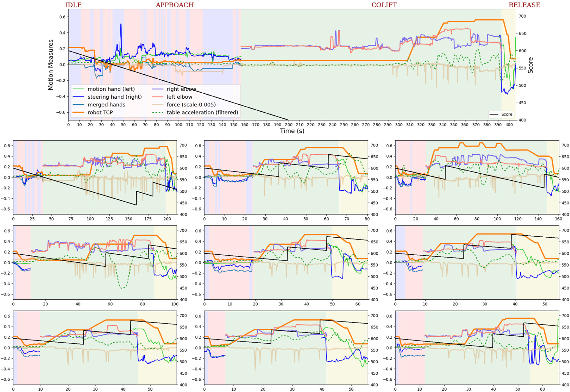Click 'motion hand (left)' legend entry
Screen dimensions: 570x392
click(111, 89)
